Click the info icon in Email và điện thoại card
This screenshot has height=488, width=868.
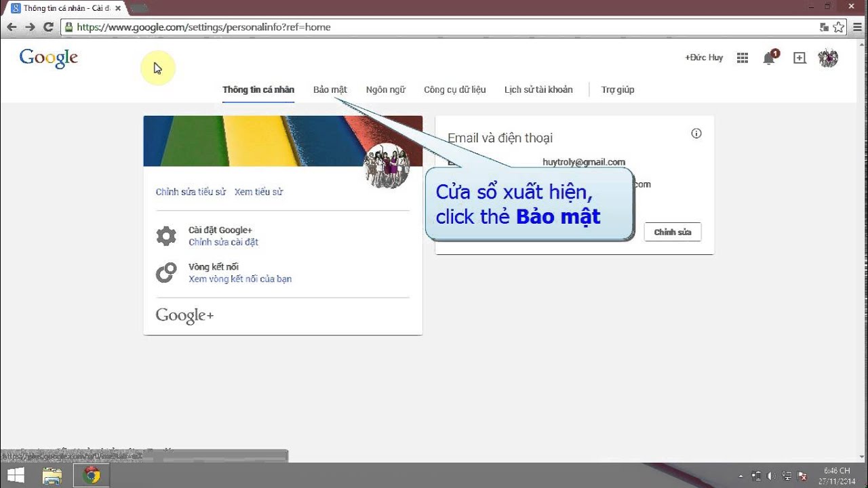click(x=696, y=134)
